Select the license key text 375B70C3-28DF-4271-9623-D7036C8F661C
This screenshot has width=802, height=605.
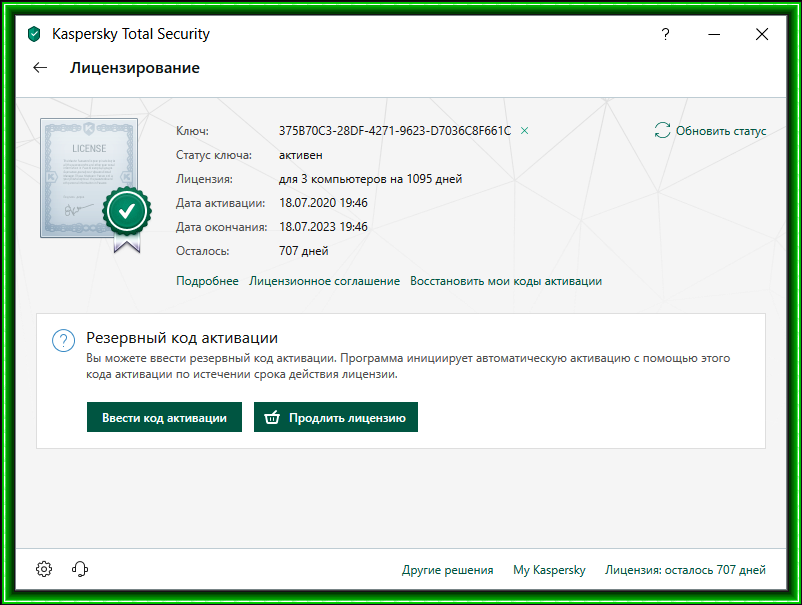[x=395, y=131]
